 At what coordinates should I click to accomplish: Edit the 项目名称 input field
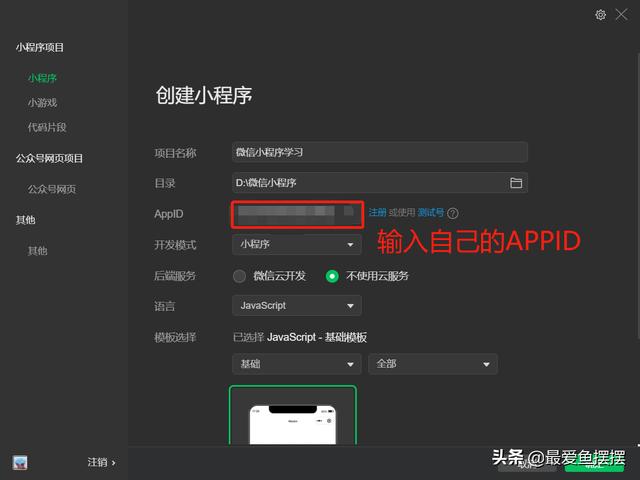(x=380, y=152)
